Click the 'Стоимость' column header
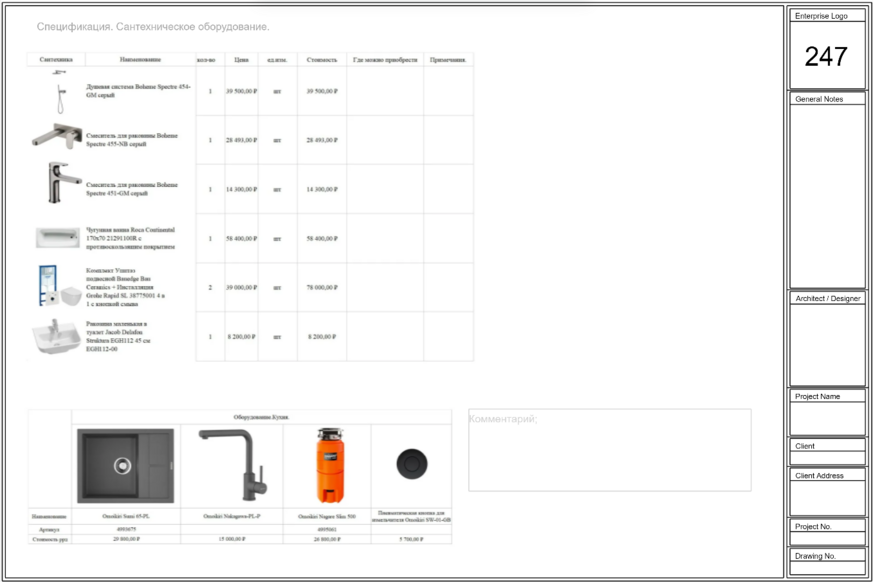Viewport: 873px width, 582px height. coord(322,60)
